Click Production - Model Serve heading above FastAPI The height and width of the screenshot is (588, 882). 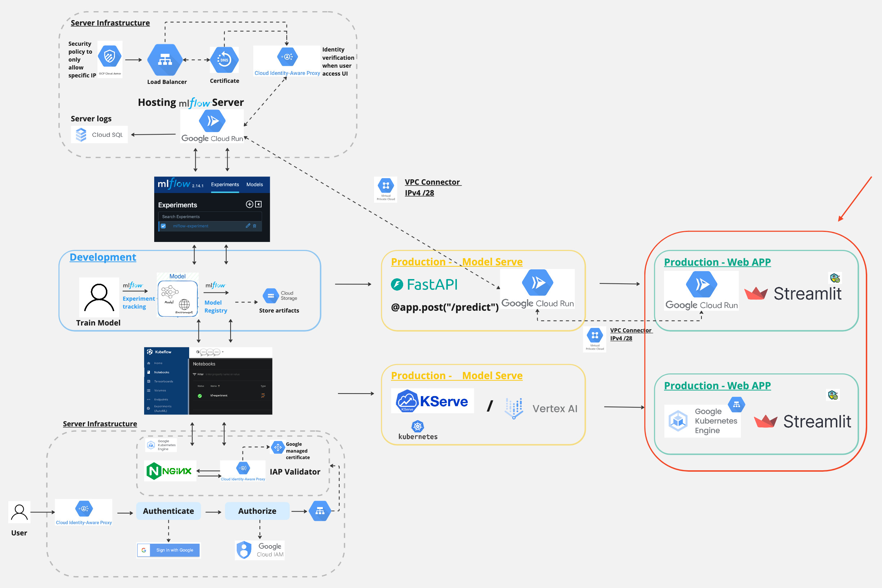(x=456, y=262)
